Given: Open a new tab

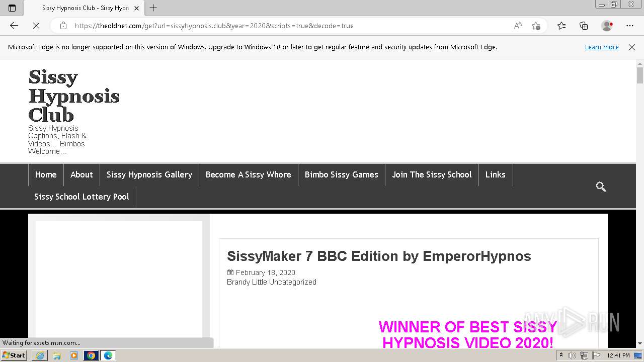Looking at the screenshot, I should 153,8.
